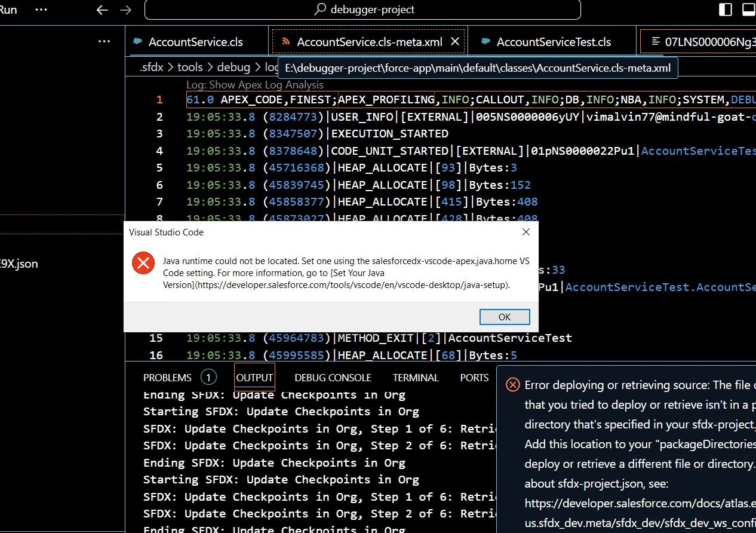
Task: Close the Visual Studio Code error dialog
Action: [525, 232]
